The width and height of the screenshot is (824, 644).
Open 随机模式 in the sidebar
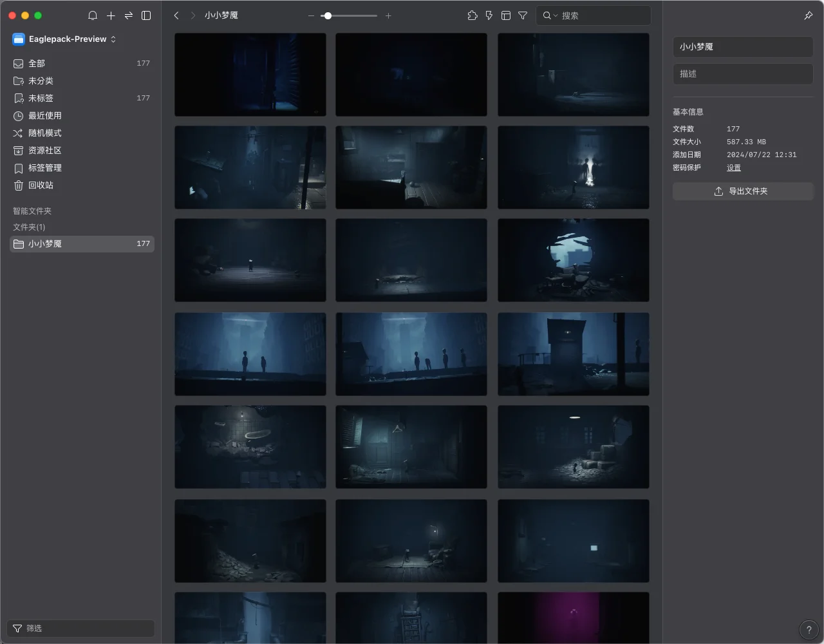pos(82,133)
